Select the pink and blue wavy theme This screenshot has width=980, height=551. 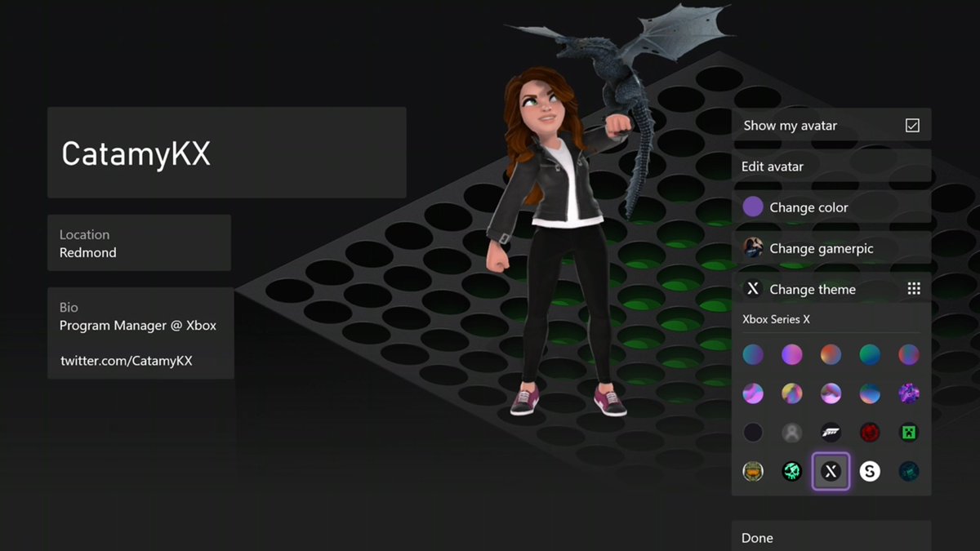click(753, 393)
